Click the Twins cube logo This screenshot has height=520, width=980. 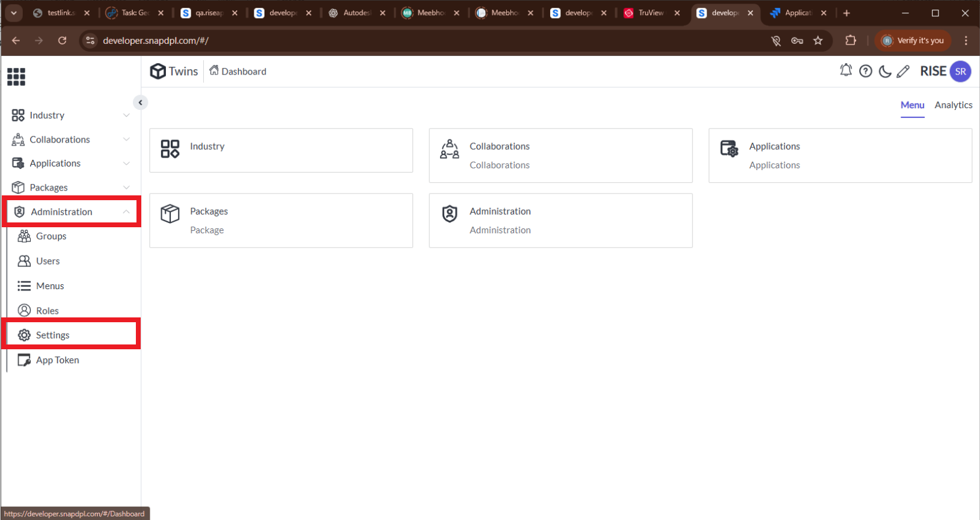(x=158, y=71)
